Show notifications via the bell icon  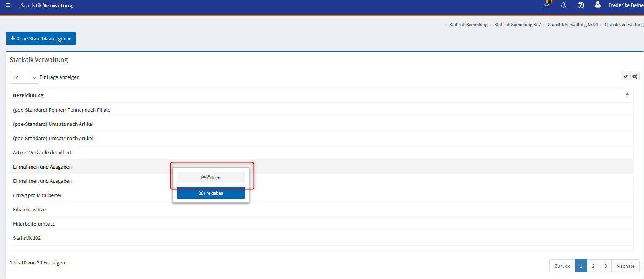click(563, 5)
